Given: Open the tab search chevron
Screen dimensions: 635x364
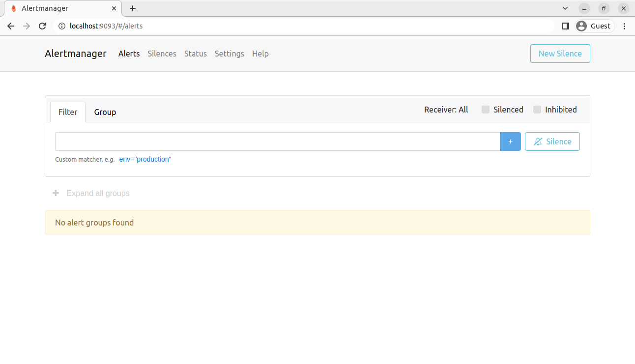Looking at the screenshot, I should point(565,8).
